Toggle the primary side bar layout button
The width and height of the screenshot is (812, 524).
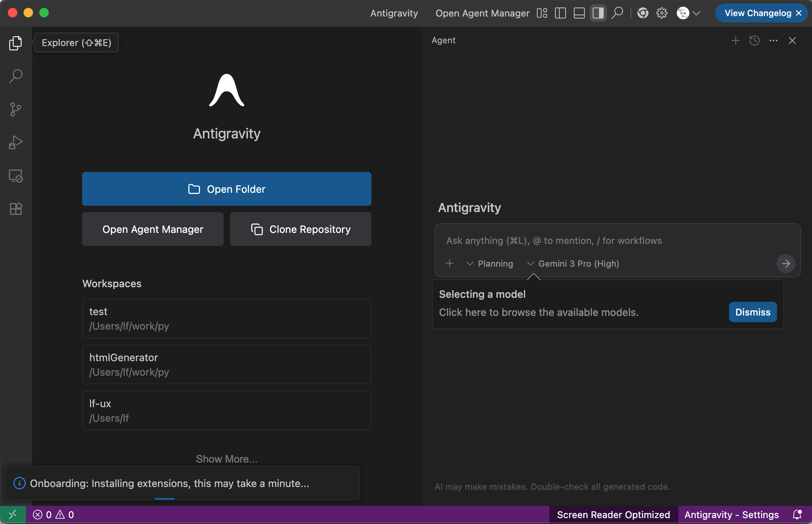pyautogui.click(x=560, y=13)
